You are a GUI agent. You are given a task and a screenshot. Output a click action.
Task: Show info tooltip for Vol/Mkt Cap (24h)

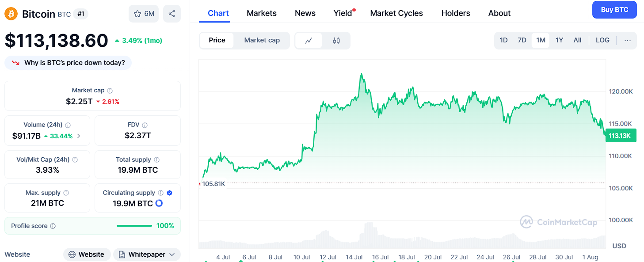(x=75, y=159)
